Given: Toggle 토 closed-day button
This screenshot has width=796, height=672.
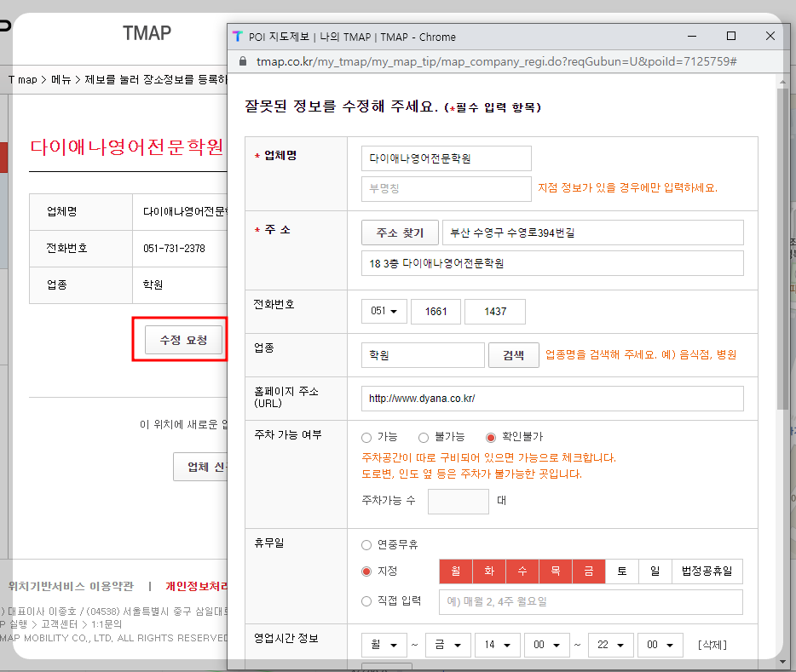Looking at the screenshot, I should pos(622,571).
